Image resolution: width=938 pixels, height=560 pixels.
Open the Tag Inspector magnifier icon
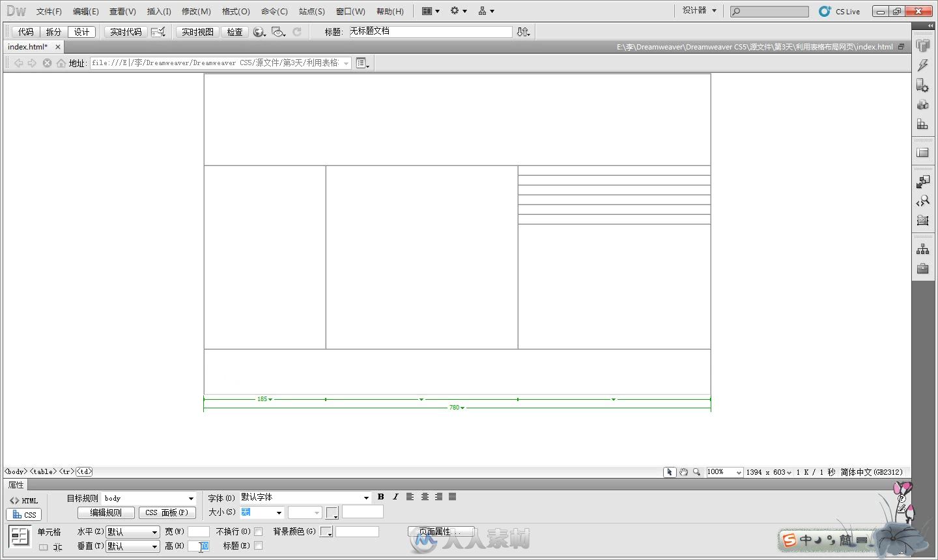[x=922, y=201]
